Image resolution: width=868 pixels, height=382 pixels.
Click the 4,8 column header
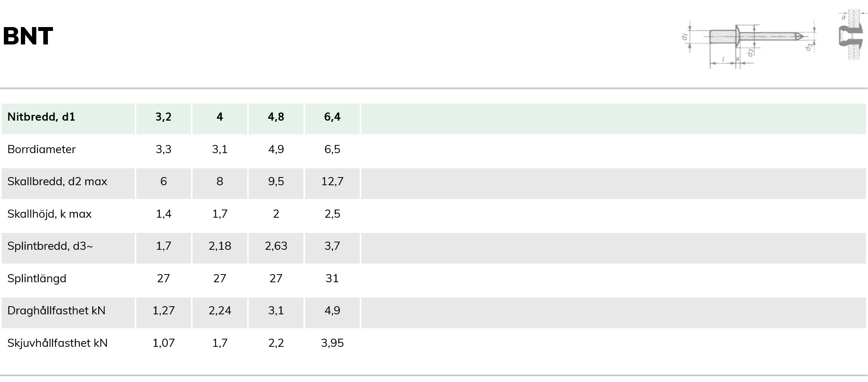(x=276, y=117)
